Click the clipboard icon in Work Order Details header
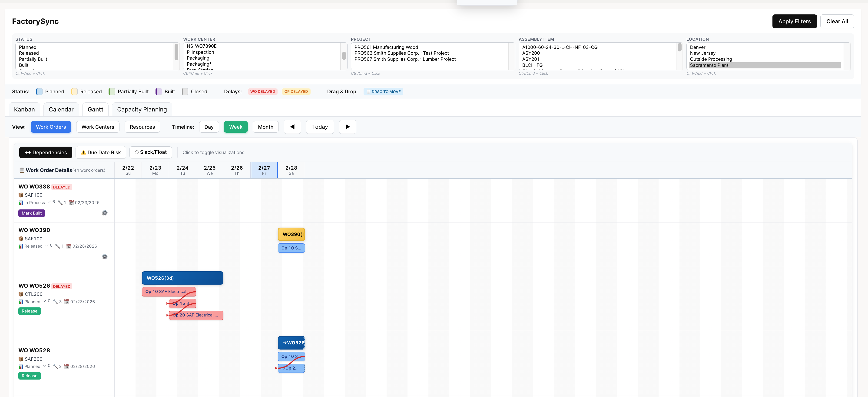This screenshot has height=397, width=868. tap(22, 170)
